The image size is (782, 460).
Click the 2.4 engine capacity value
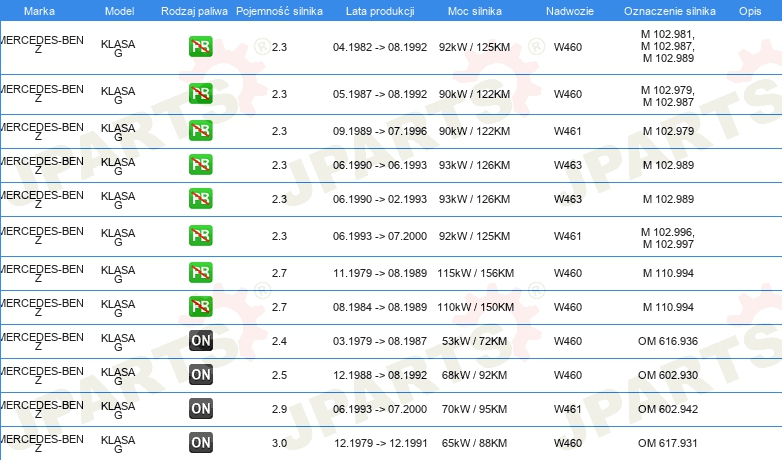coord(279,341)
